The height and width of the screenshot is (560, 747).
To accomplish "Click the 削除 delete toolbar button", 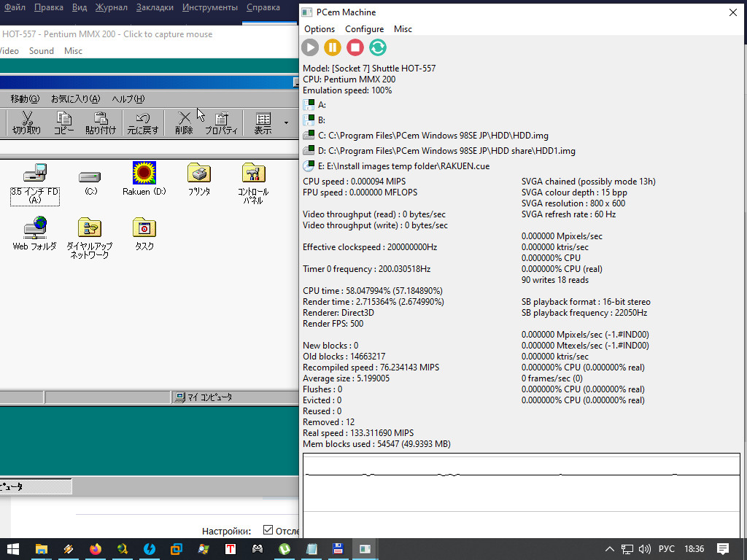I will [184, 122].
